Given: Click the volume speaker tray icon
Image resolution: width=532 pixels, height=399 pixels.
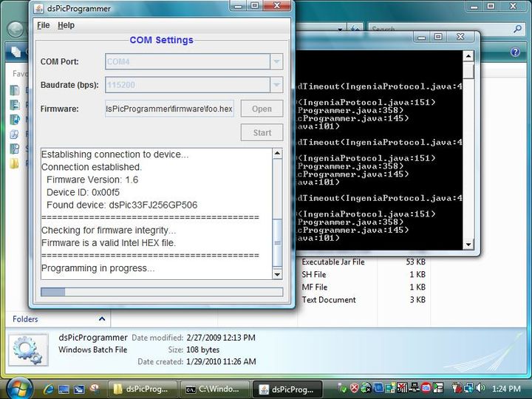Looking at the screenshot, I should [480, 388].
